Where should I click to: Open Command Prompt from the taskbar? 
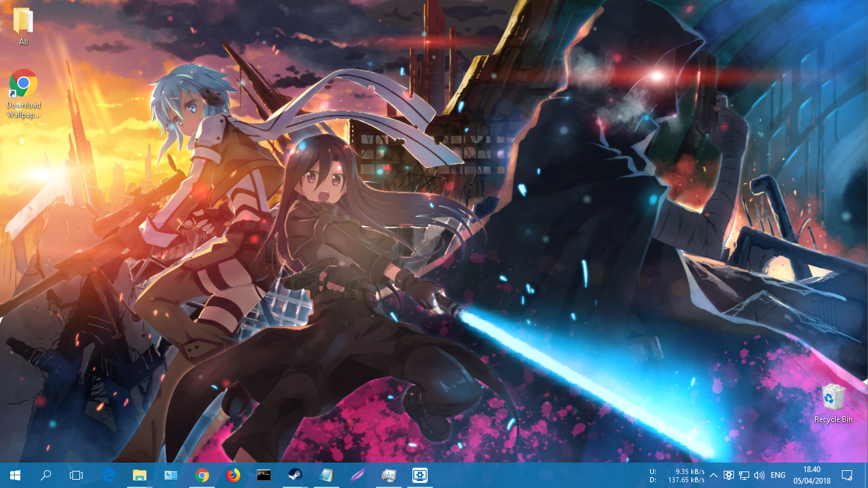point(264,475)
